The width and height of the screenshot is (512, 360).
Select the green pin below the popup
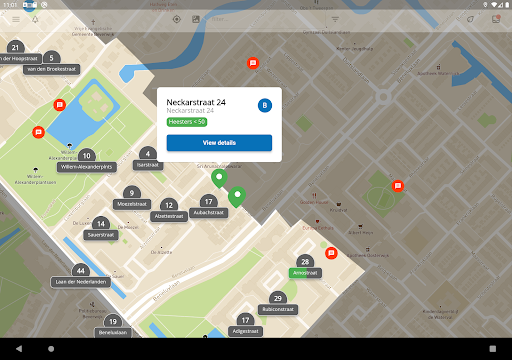(x=219, y=178)
